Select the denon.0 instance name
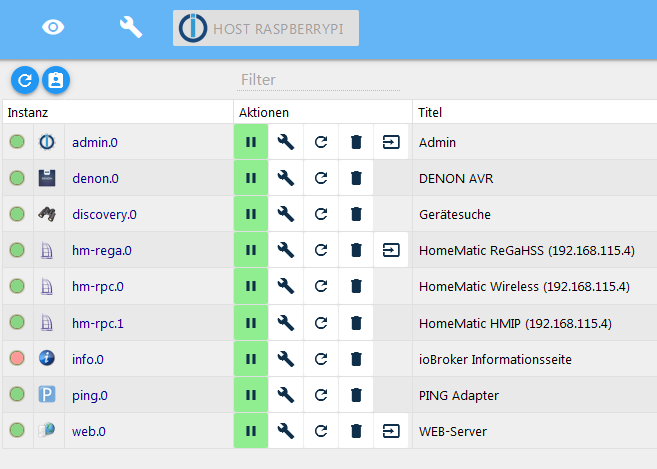Viewport: 657px width, 469px height. pos(95,179)
